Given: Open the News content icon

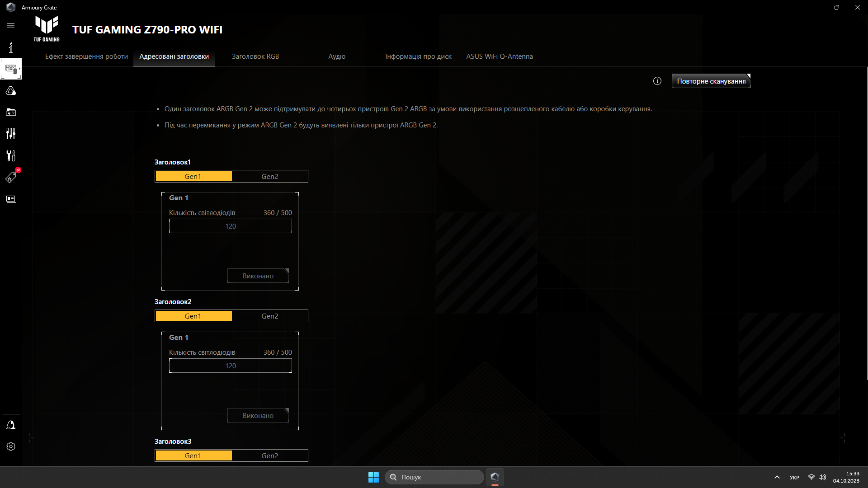Looking at the screenshot, I should click(11, 199).
